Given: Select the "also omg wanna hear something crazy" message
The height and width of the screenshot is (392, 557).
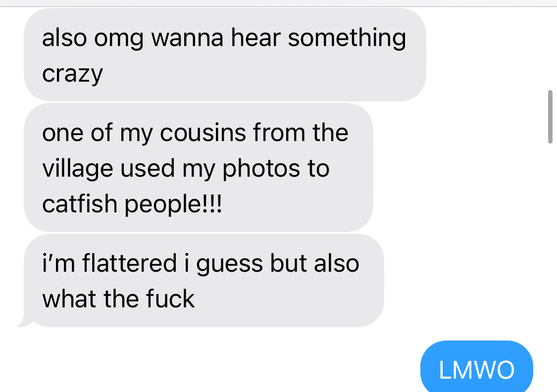Looking at the screenshot, I should click(225, 54).
